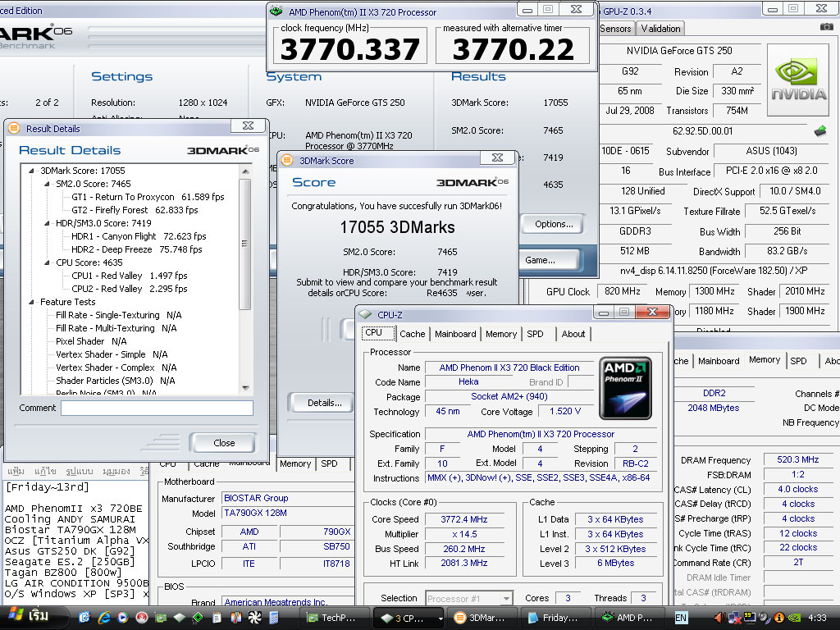
Task: Click the EN language indicator on the taskbar
Action: tap(681, 617)
